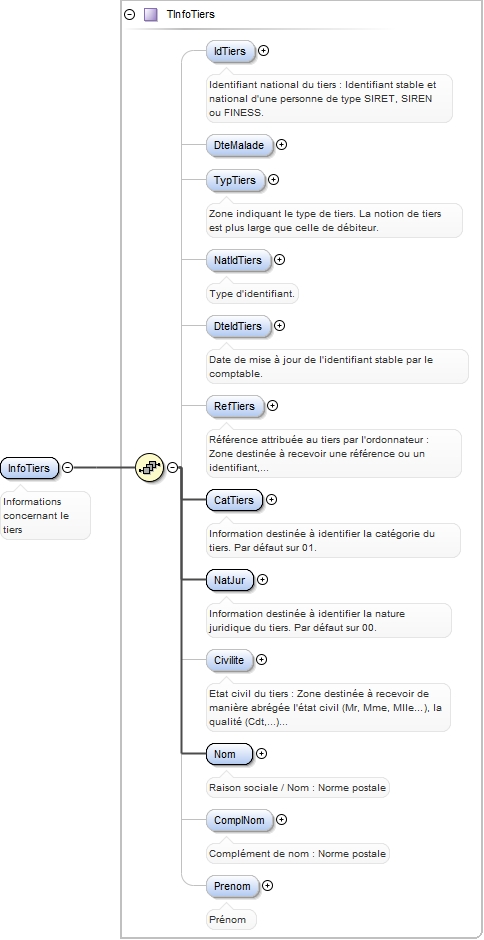Expand the IdTiers element
This screenshot has width=484, height=940.
263,51
